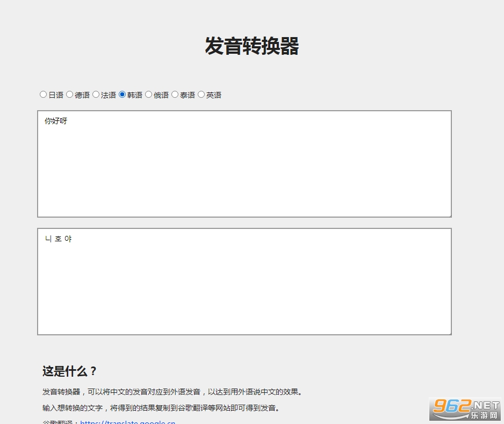This screenshot has height=424, width=504.
Task: Click the paragraph starting with 发音转换器，可以将中文
Action: (x=172, y=392)
